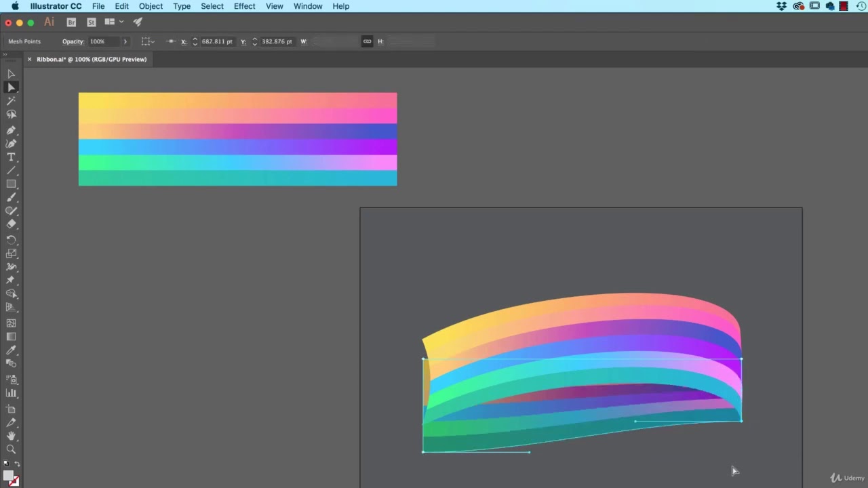Screen dimensions: 868x488
Task: Switch to the Ribbon.ai document tab
Action: pos(92,59)
